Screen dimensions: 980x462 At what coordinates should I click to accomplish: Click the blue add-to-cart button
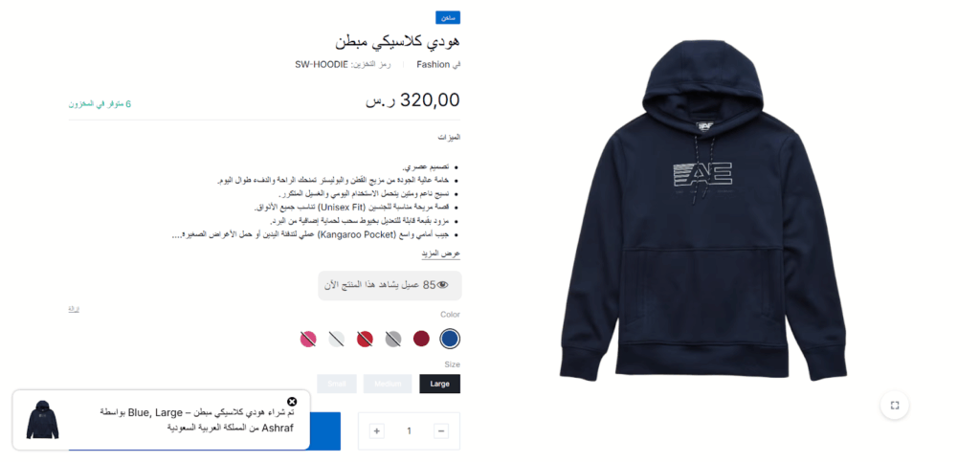[x=325, y=430]
